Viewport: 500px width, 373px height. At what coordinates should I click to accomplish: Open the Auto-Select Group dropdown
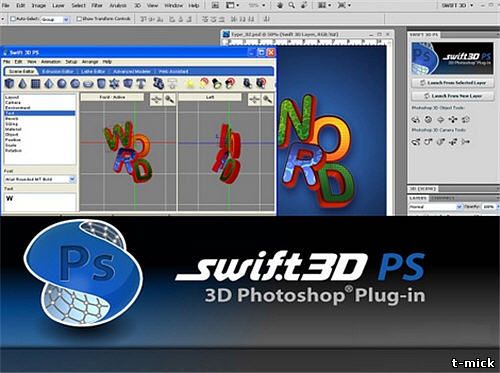point(55,20)
